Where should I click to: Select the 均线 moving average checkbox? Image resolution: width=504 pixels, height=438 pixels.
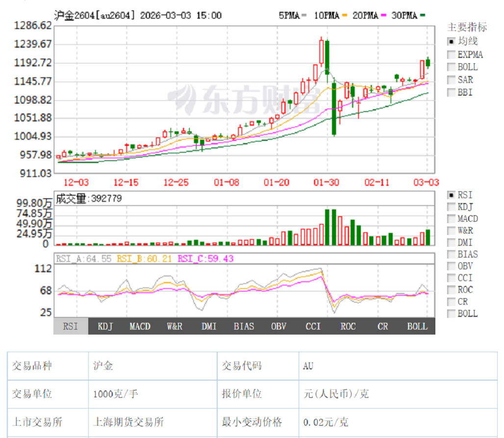point(451,42)
